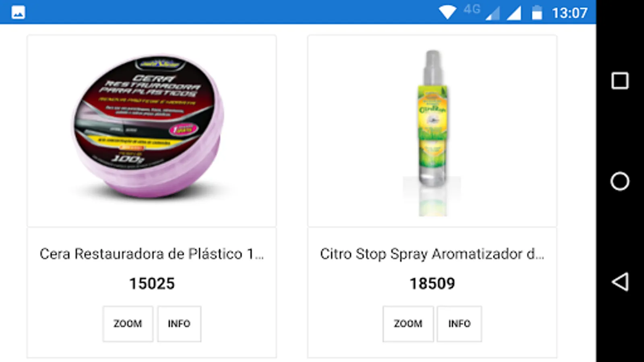Image resolution: width=644 pixels, height=362 pixels.
Task: Zoom the Cera Restauradora product image
Action: coord(128,324)
